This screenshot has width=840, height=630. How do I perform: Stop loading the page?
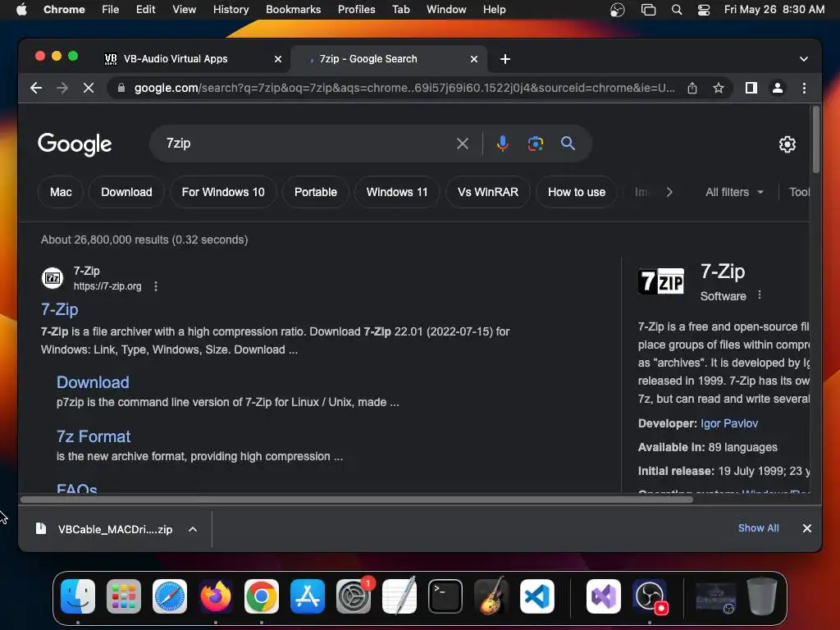[x=89, y=88]
